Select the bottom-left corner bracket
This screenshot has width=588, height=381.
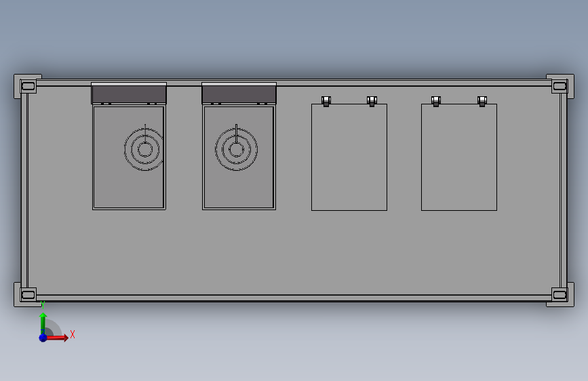(28, 295)
